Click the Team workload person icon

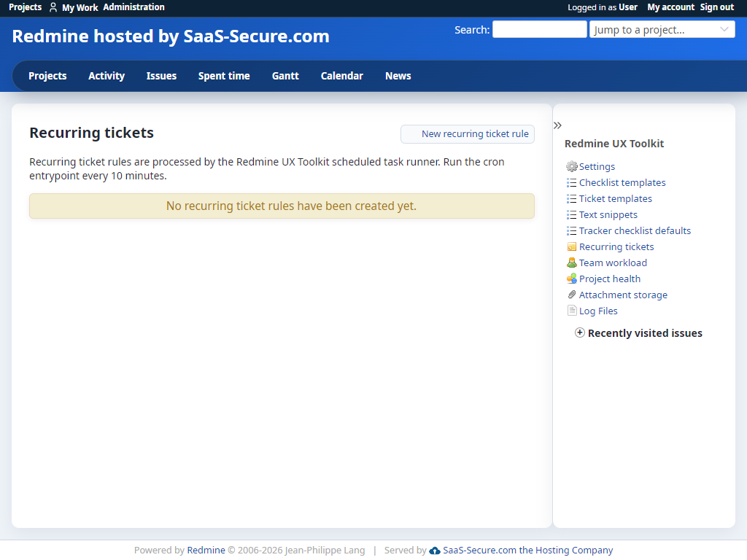click(572, 262)
